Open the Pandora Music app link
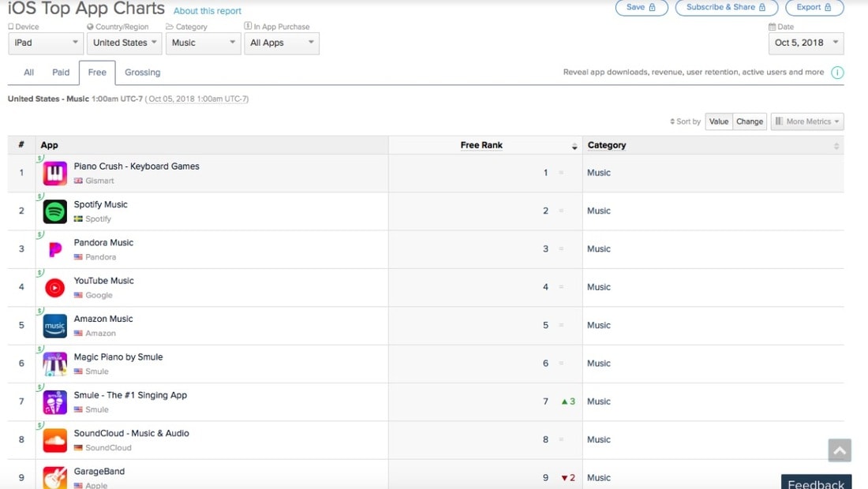868x489 pixels. [x=103, y=242]
